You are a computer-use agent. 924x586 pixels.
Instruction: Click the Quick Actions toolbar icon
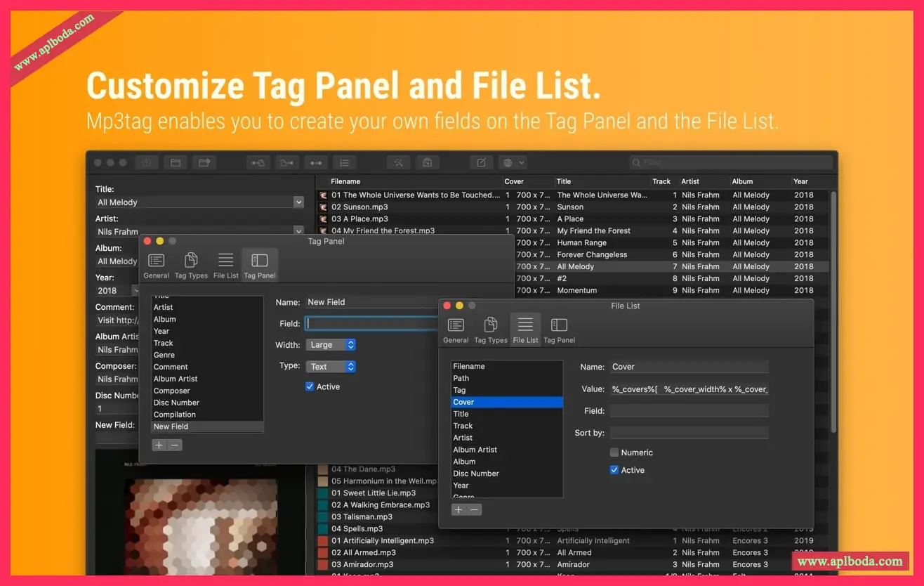point(427,162)
